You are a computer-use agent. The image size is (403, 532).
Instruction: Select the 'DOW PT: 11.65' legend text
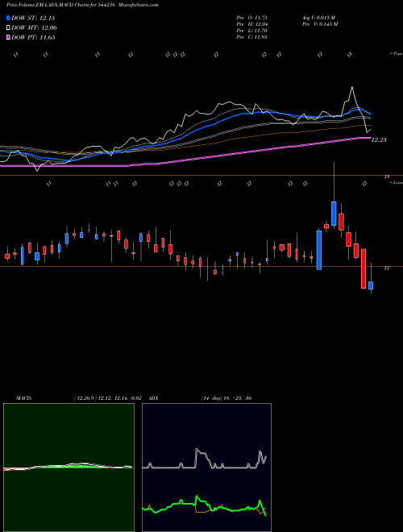[33, 37]
